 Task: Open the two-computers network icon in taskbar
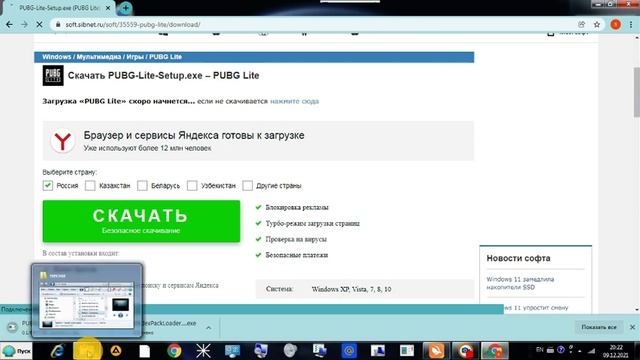click(x=261, y=351)
